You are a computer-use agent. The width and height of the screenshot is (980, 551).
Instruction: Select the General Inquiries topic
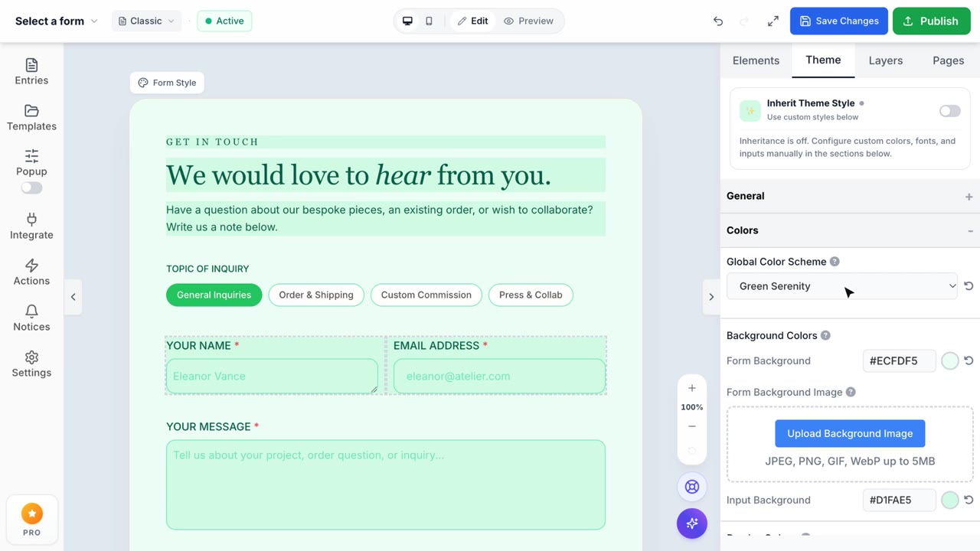pyautogui.click(x=214, y=295)
